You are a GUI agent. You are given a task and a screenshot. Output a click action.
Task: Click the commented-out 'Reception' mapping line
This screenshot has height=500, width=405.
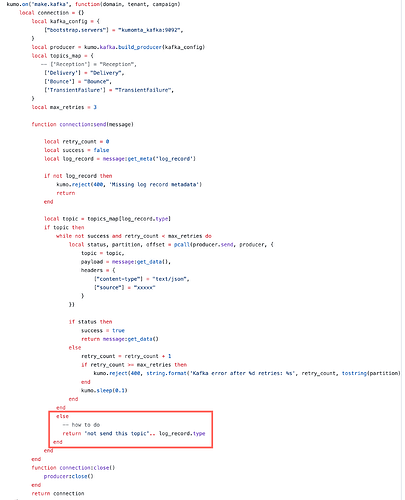(89, 64)
